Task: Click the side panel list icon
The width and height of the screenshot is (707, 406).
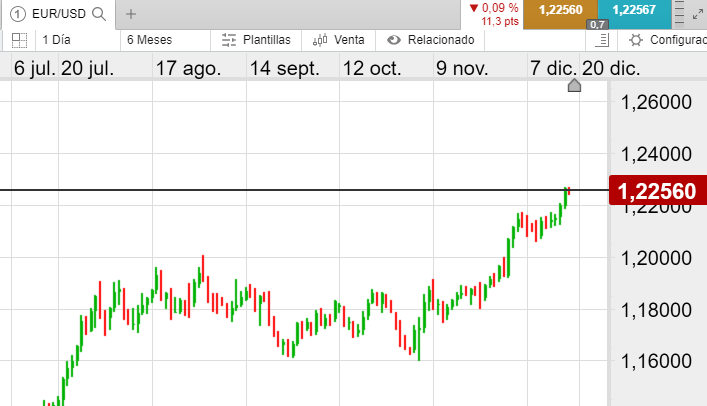Action: (602, 40)
